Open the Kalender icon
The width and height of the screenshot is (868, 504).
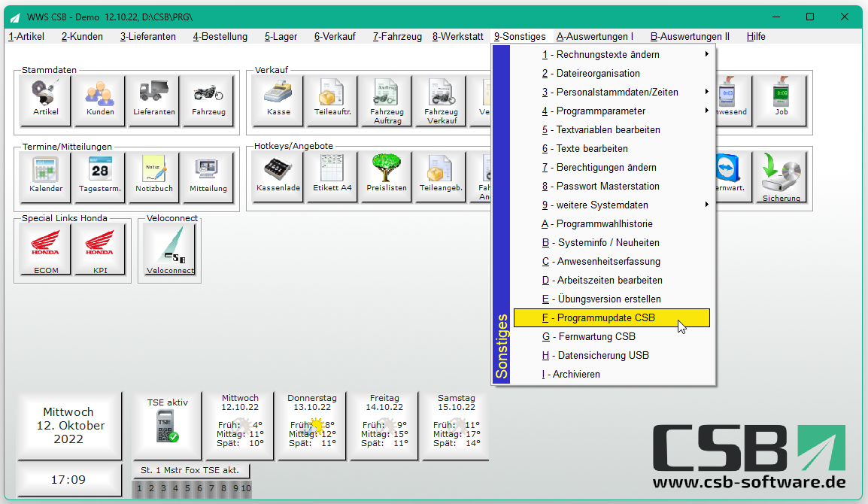[45, 178]
